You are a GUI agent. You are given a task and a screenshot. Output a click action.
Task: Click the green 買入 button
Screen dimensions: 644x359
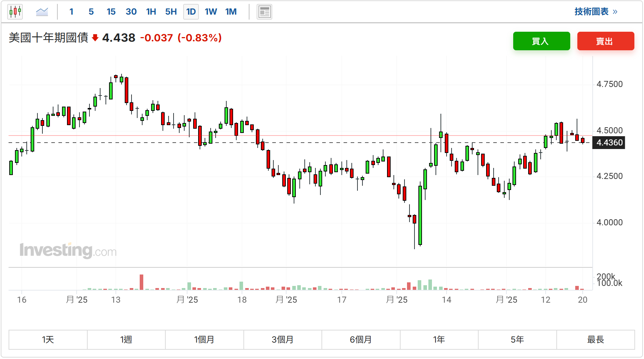[x=541, y=41]
